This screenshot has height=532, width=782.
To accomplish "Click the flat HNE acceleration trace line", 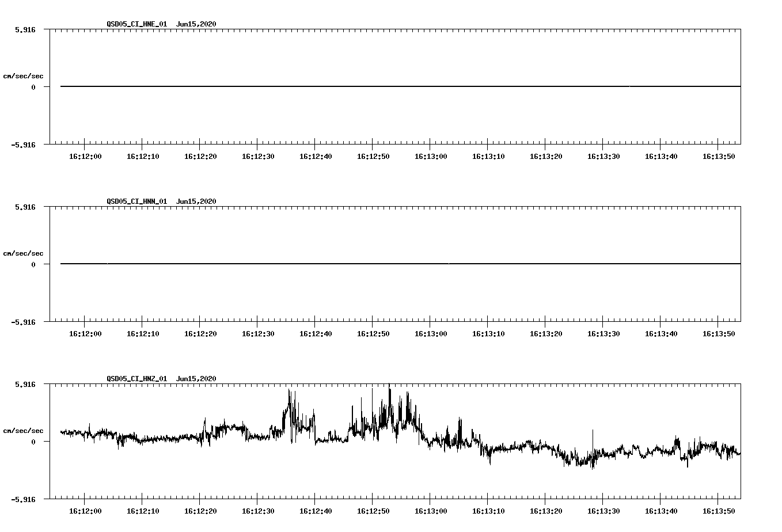I will (x=400, y=86).
